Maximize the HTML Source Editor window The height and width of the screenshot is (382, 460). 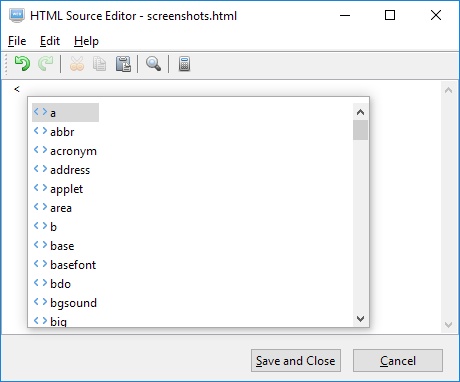pos(390,15)
